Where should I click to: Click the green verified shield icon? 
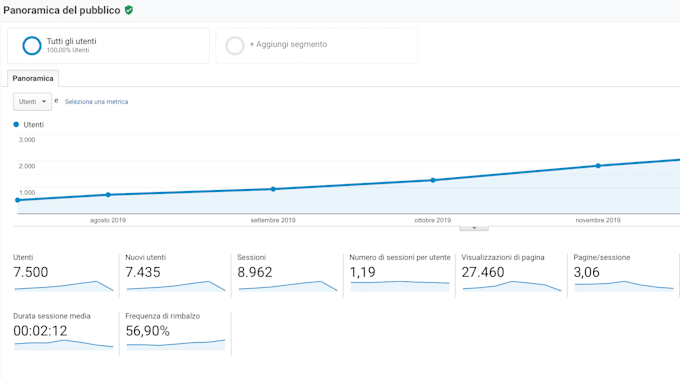(x=129, y=10)
